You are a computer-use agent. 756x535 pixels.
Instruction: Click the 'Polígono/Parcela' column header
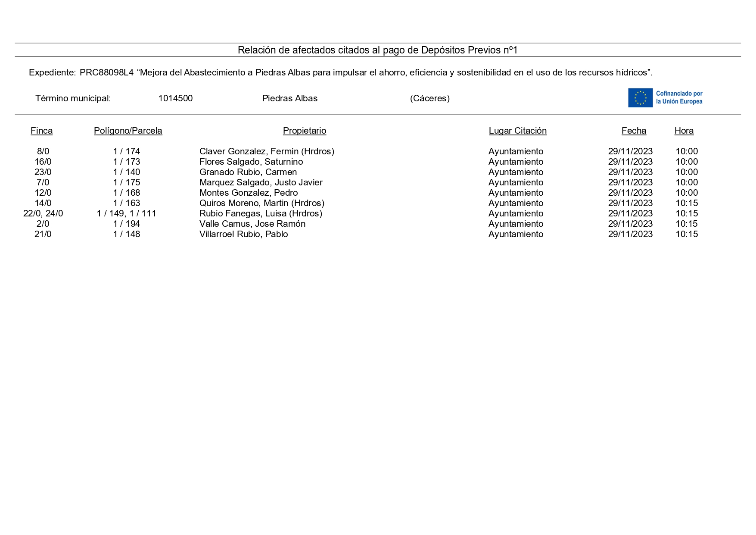point(128,131)
